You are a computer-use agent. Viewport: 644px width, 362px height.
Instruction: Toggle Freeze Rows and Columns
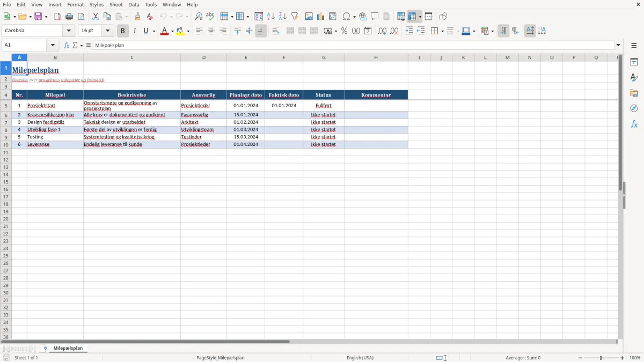(x=412, y=17)
